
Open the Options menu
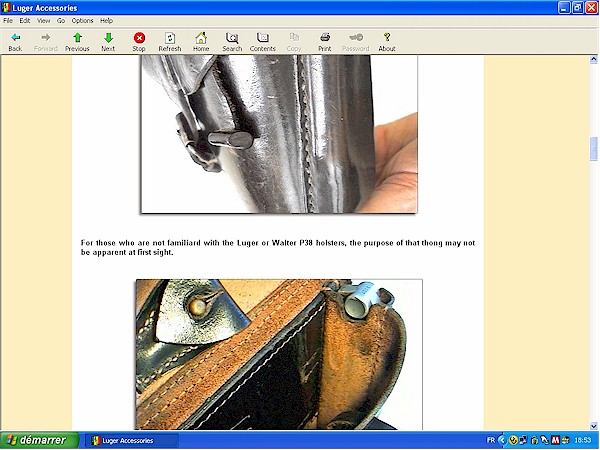[82, 21]
